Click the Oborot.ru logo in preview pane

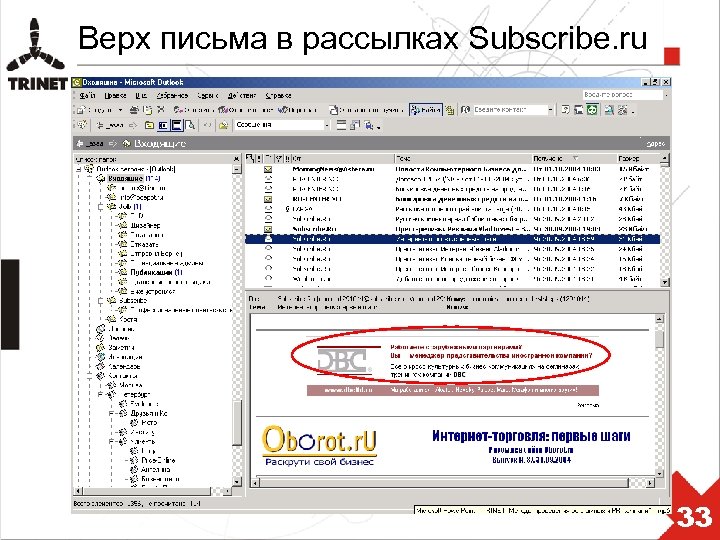point(319,445)
